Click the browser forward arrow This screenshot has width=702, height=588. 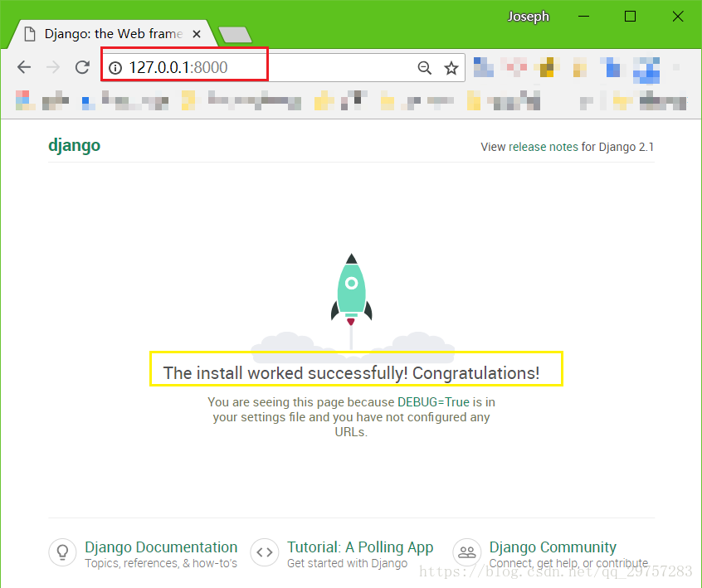[53, 67]
